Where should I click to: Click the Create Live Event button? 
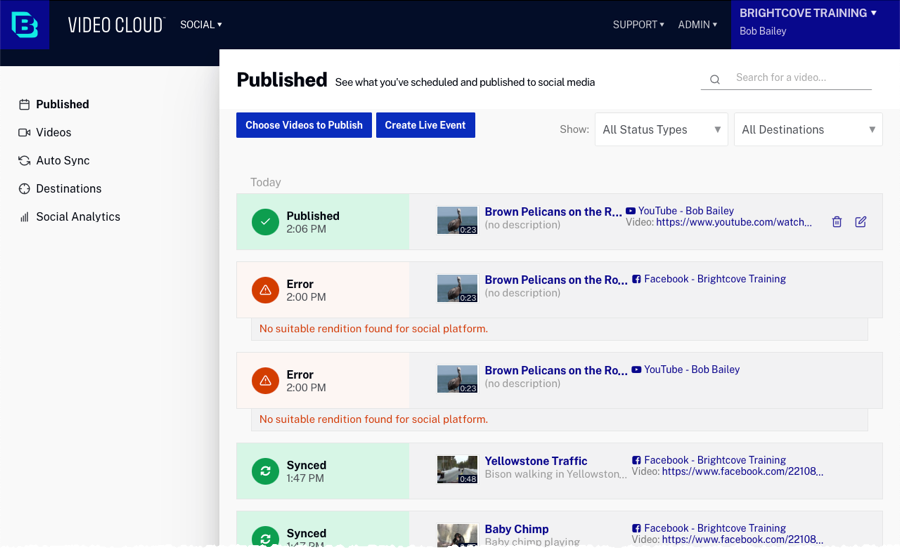(x=425, y=125)
